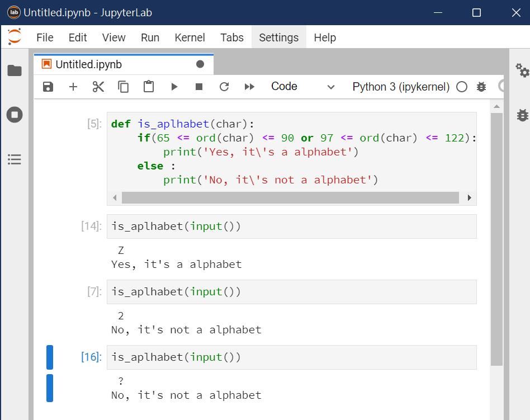Image resolution: width=530 pixels, height=420 pixels.
Task: Paste cell from clipboard icon
Action: tap(148, 87)
